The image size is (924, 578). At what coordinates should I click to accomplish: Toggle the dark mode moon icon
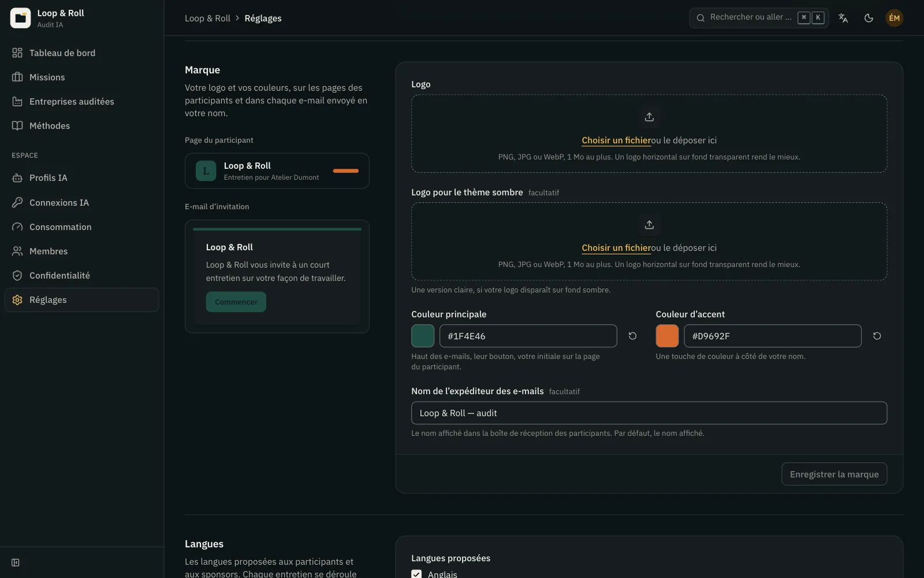869,18
